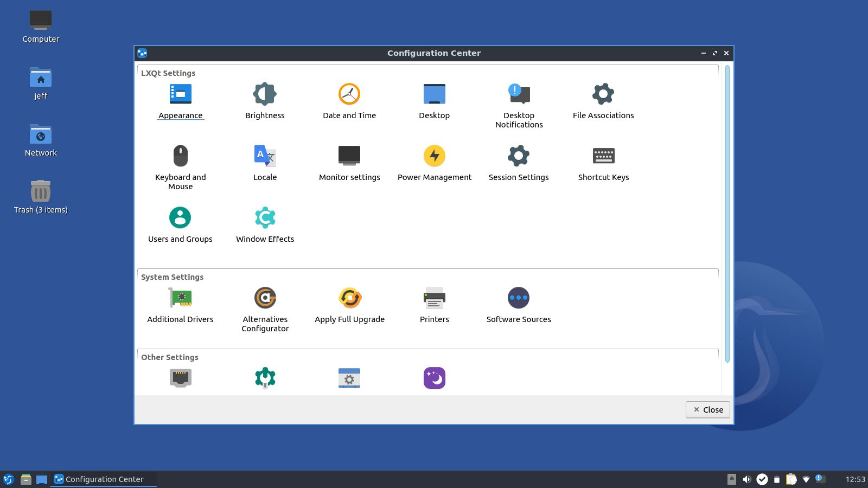Click the show desktop taskbar icon
This screenshot has height=488, width=868.
coord(42,479)
